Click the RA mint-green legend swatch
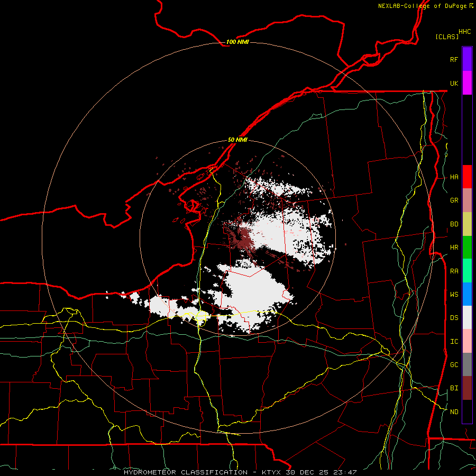Screen dimensions: 476x476 [x=467, y=271]
